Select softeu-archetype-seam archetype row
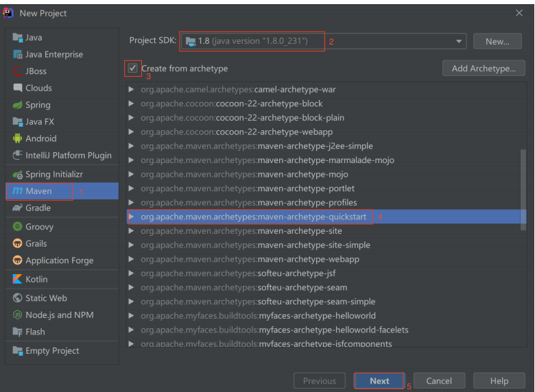 coord(326,287)
